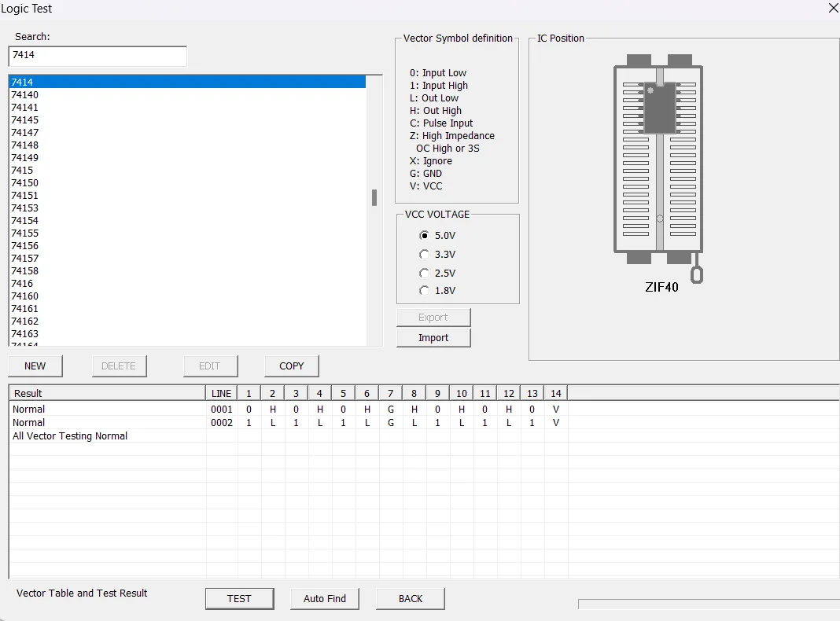The image size is (840, 621).
Task: Click the Search input field containing 7414
Action: [98, 56]
